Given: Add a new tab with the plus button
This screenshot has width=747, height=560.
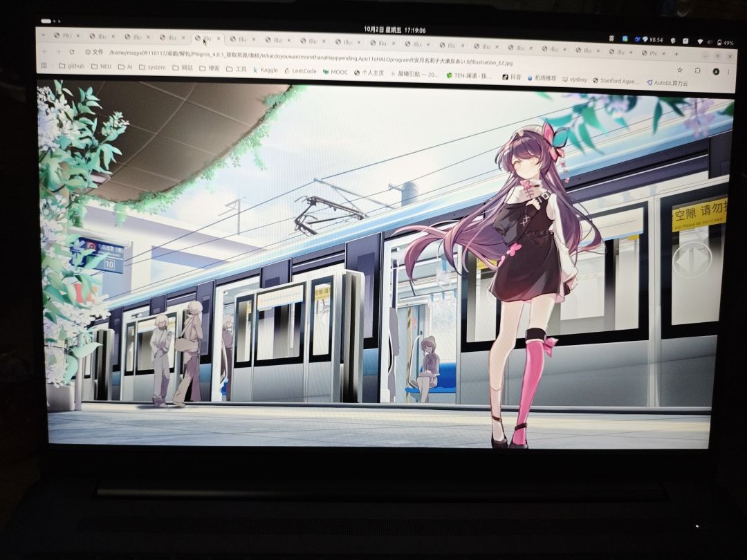Looking at the screenshot, I should tap(676, 54).
